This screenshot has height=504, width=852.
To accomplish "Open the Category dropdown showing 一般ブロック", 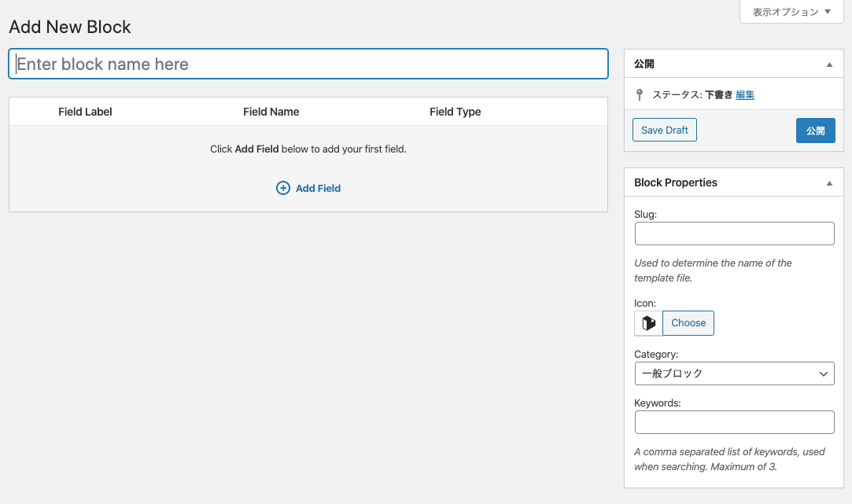I will pyautogui.click(x=734, y=373).
